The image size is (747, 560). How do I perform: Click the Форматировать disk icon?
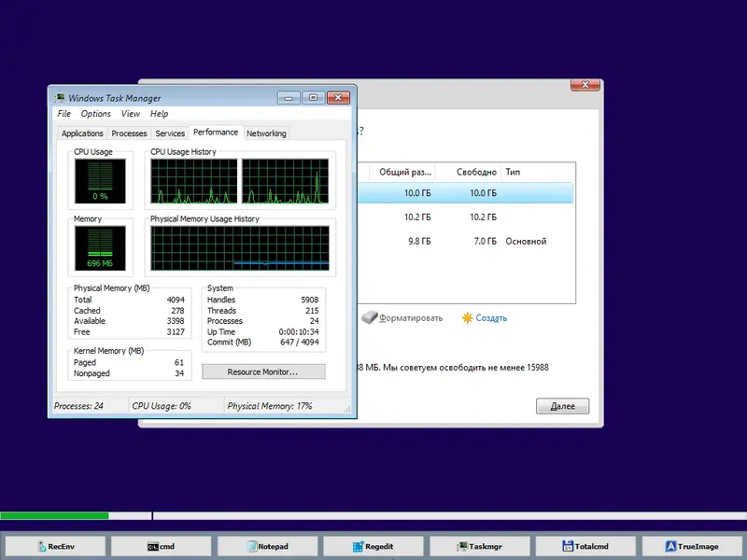tap(369, 317)
